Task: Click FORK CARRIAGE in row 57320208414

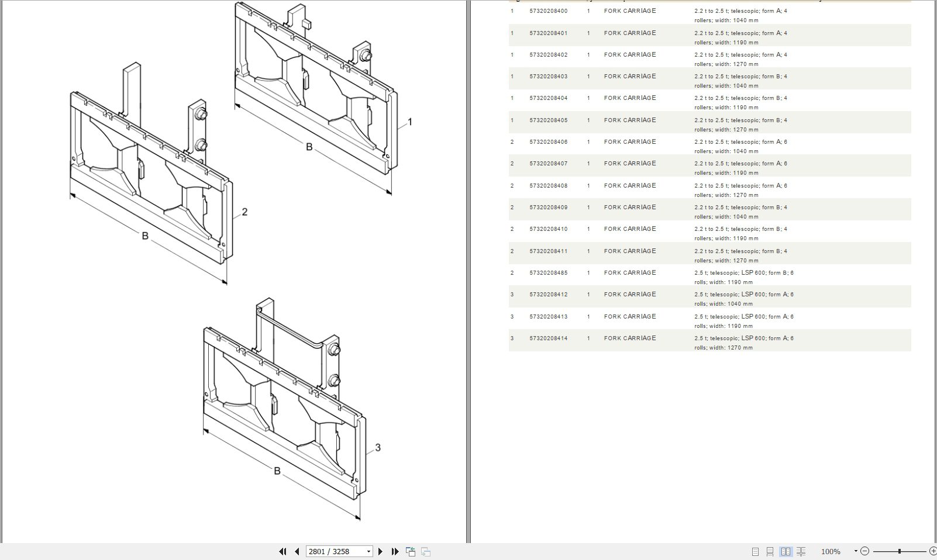Action: coord(630,338)
